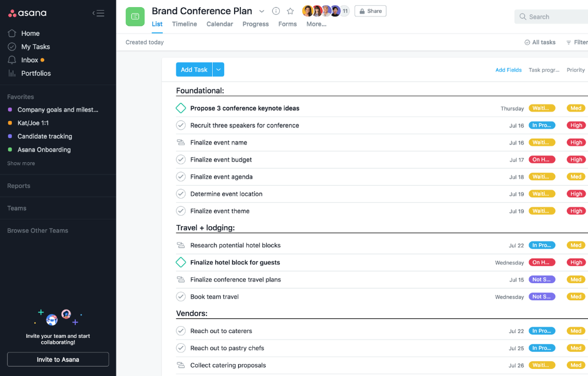Expand the Add Task dropdown arrow

[218, 70]
